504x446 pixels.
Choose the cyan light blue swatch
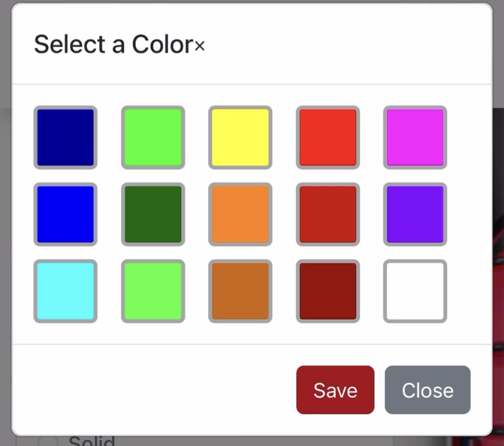(65, 291)
